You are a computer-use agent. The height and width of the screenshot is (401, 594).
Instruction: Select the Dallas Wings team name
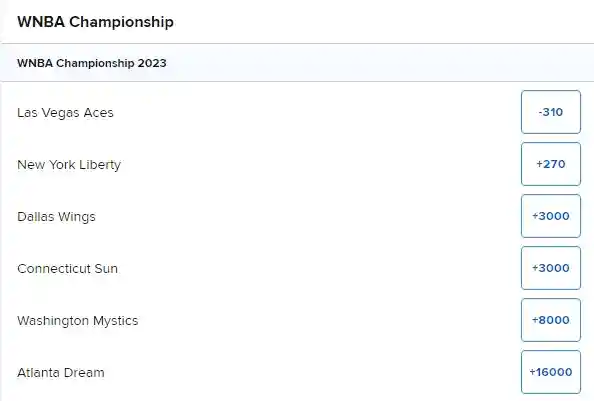tap(56, 217)
